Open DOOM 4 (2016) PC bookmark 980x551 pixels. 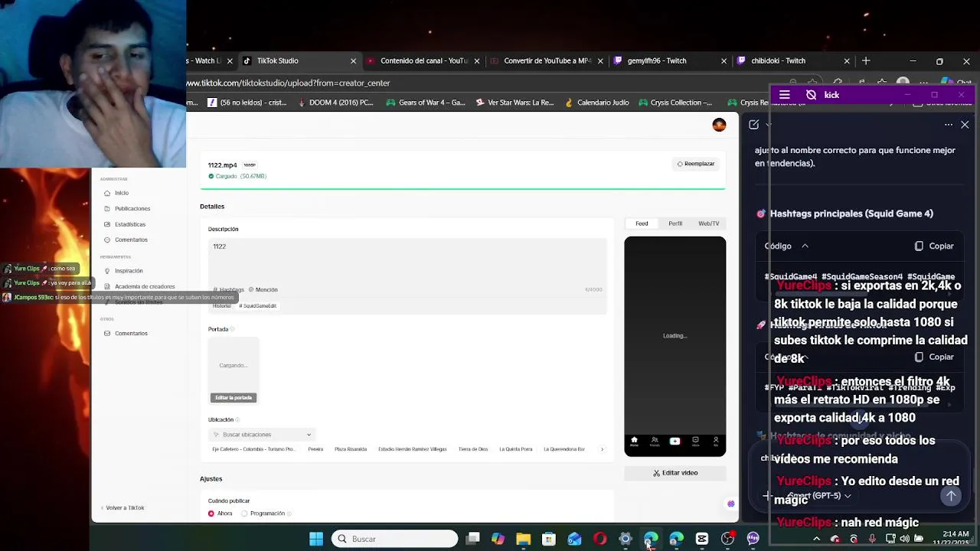point(335,102)
